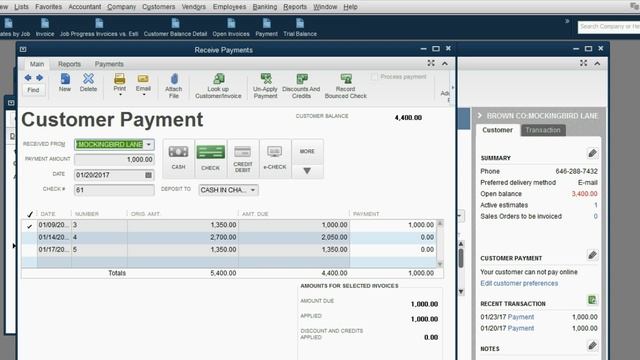Click payment cell for invoice 4
Image resolution: width=640 pixels, height=360 pixels.
[393, 237]
